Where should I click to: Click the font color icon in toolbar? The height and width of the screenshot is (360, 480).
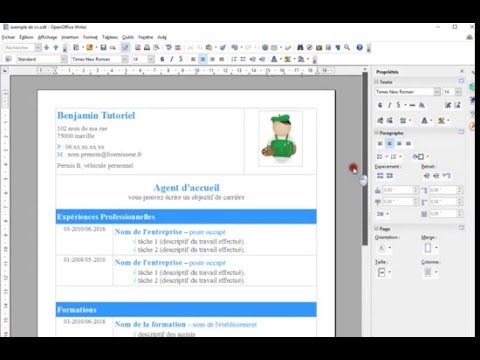click(274, 59)
